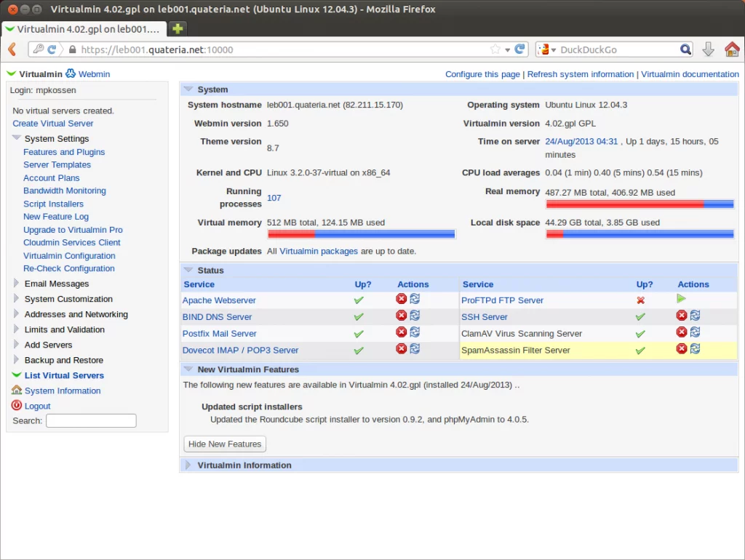Expand the Backup and Restore menu
This screenshot has height=560, width=745.
pyautogui.click(x=16, y=359)
